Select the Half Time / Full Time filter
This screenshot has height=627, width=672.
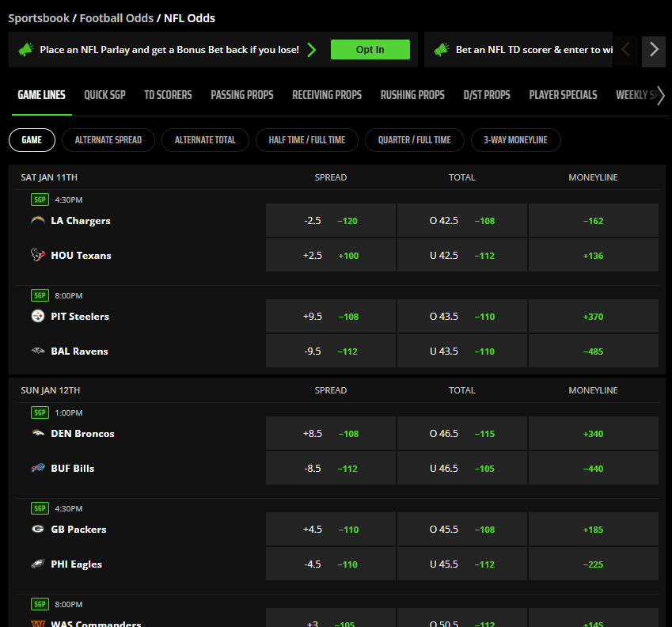pos(307,140)
